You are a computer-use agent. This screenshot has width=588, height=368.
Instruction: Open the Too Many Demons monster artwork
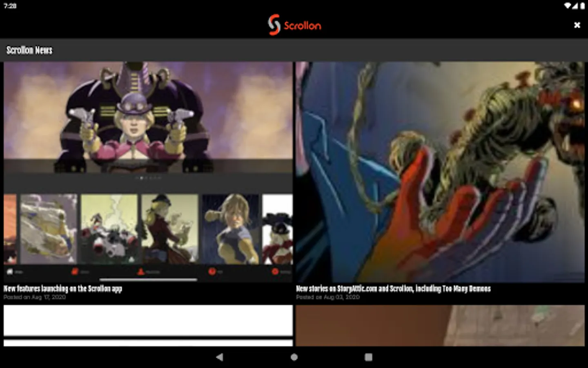click(x=440, y=172)
